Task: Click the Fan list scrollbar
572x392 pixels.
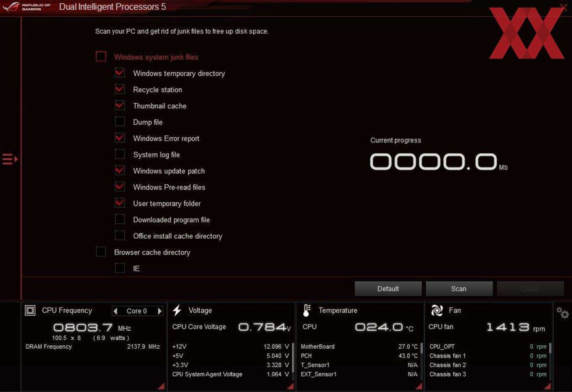Action: coord(550,349)
